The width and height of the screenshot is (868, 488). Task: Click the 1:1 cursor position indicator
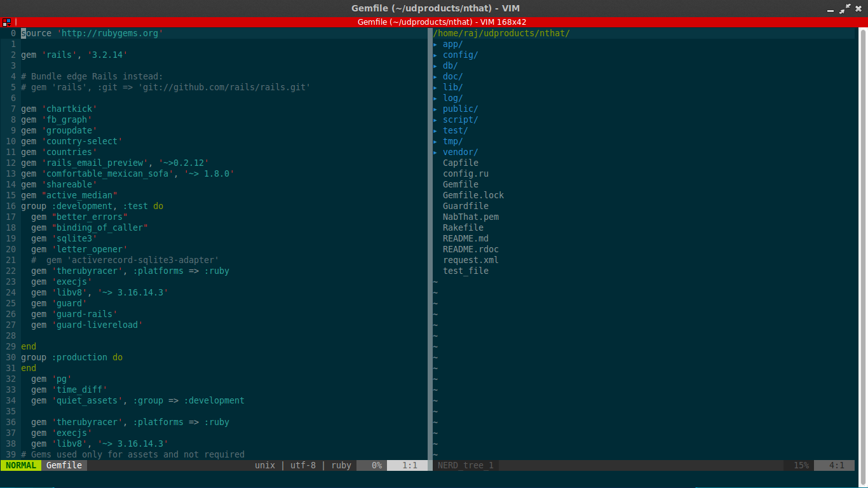pyautogui.click(x=410, y=465)
